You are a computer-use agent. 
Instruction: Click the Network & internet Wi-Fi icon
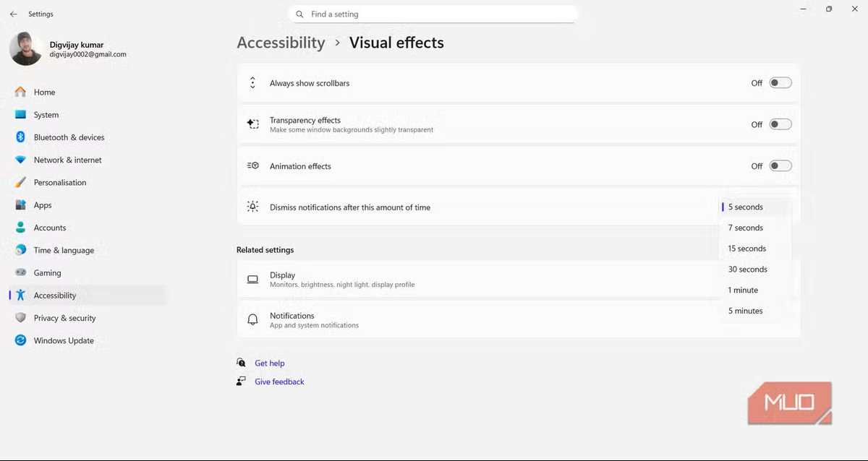pyautogui.click(x=20, y=160)
